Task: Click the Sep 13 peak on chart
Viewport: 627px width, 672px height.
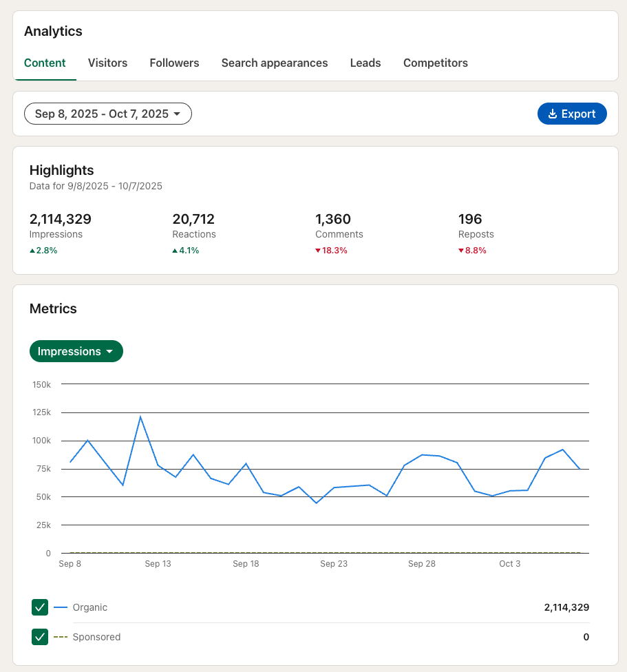Action: click(140, 417)
